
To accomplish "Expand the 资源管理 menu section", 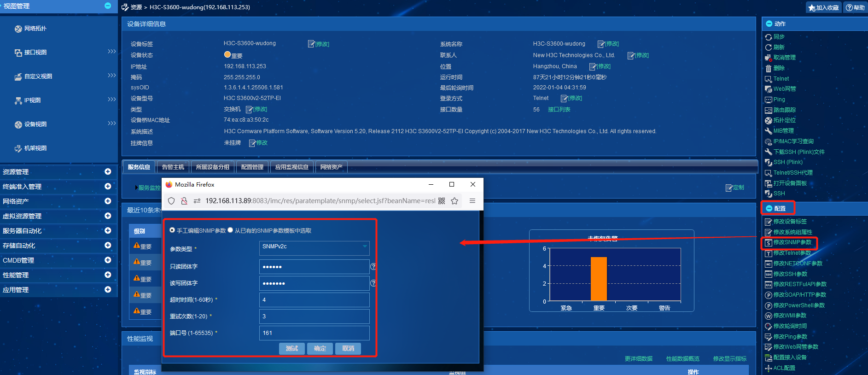I will 108,172.
